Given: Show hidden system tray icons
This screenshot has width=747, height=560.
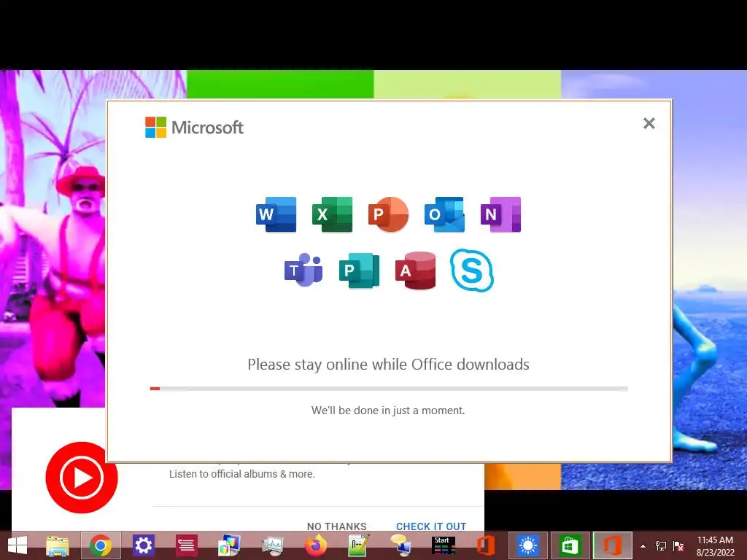Looking at the screenshot, I should pos(643,546).
